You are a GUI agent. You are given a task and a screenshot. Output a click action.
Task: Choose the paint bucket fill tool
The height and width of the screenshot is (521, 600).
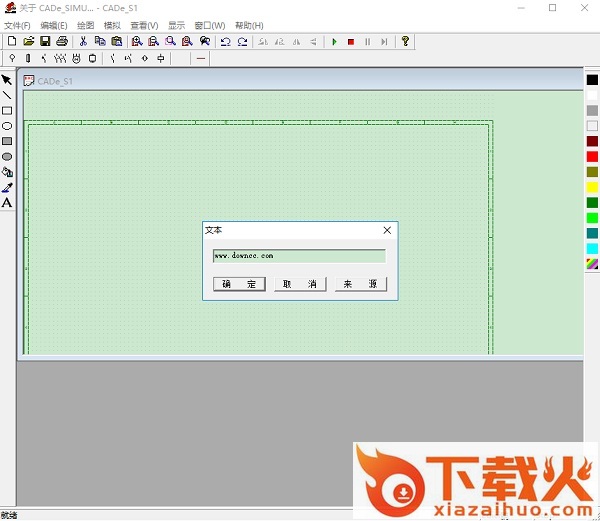(x=7, y=172)
